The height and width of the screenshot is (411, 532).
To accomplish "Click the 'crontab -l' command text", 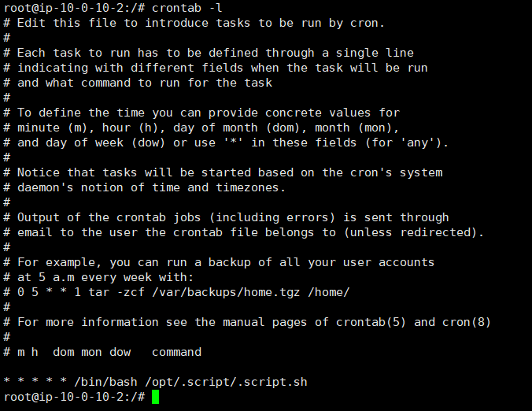I will coord(187,8).
